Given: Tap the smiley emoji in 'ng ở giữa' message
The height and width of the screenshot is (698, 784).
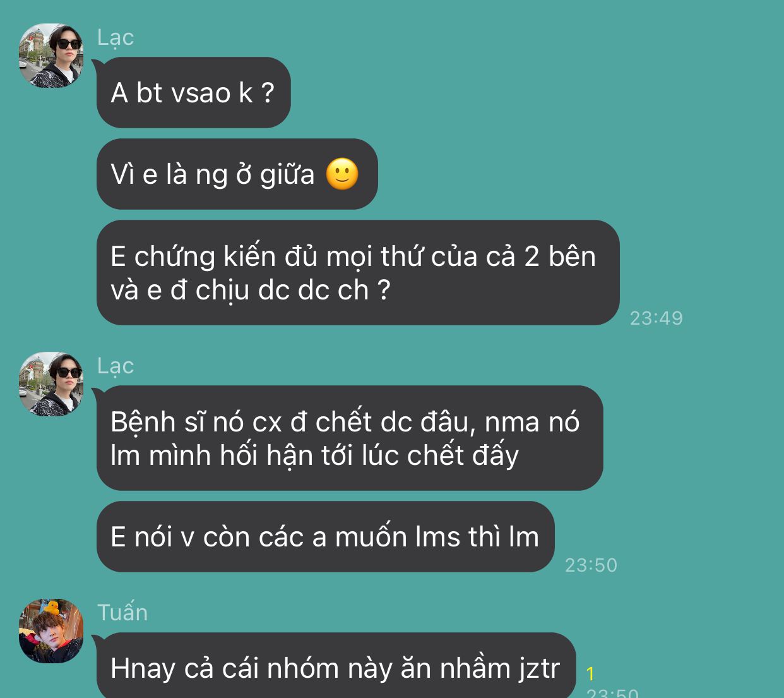Looking at the screenshot, I should (342, 174).
